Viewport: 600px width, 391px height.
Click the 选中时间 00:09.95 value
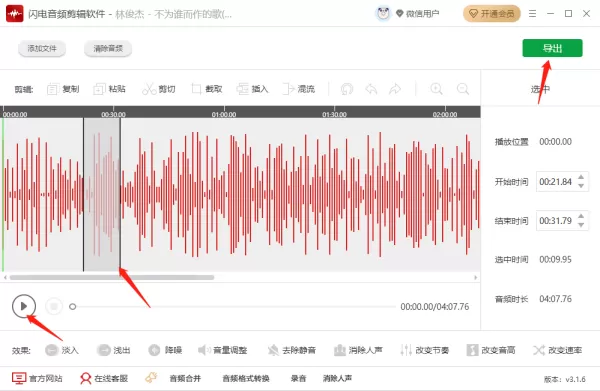(x=556, y=259)
